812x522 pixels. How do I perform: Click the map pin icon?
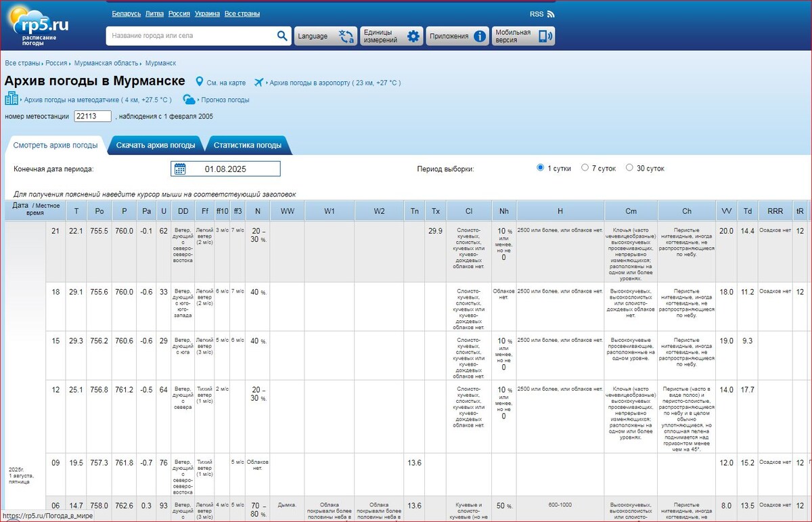200,82
